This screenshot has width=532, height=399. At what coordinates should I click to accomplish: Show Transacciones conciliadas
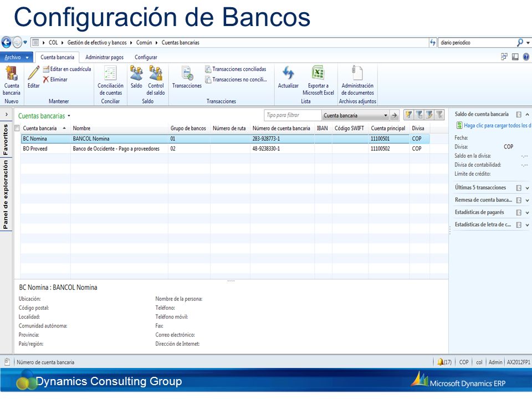pyautogui.click(x=236, y=69)
